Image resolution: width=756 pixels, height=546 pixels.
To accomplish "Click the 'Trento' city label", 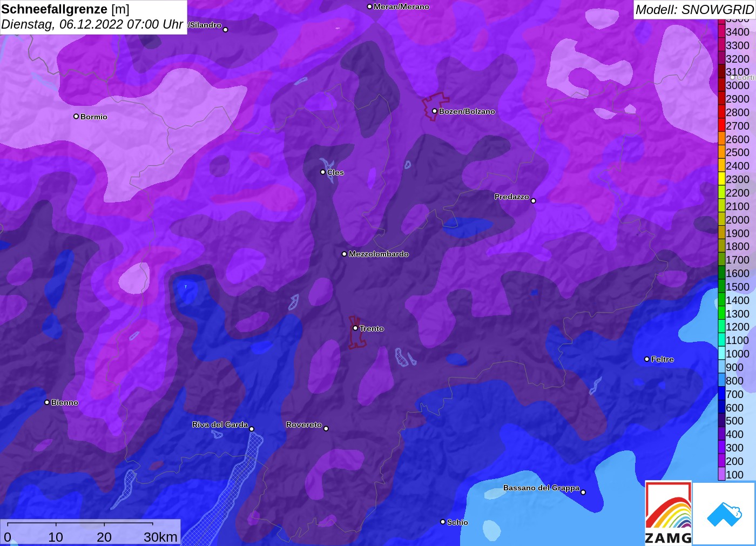I will point(372,328).
